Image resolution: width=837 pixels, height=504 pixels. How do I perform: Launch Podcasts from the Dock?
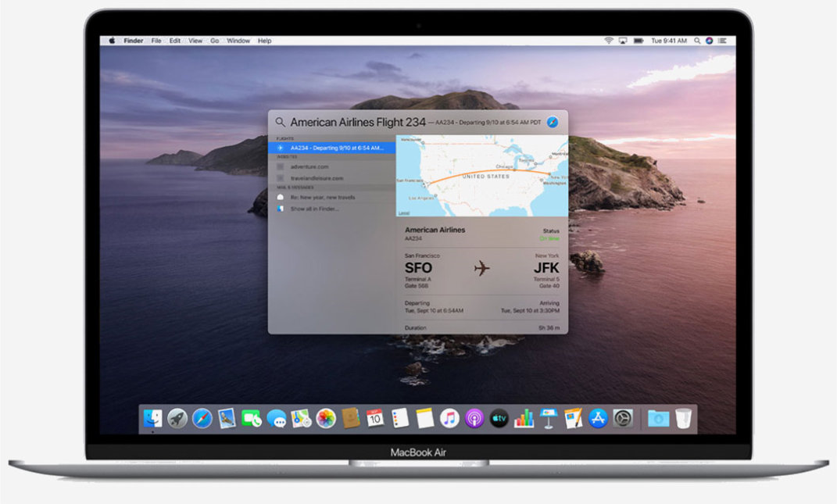(x=474, y=419)
